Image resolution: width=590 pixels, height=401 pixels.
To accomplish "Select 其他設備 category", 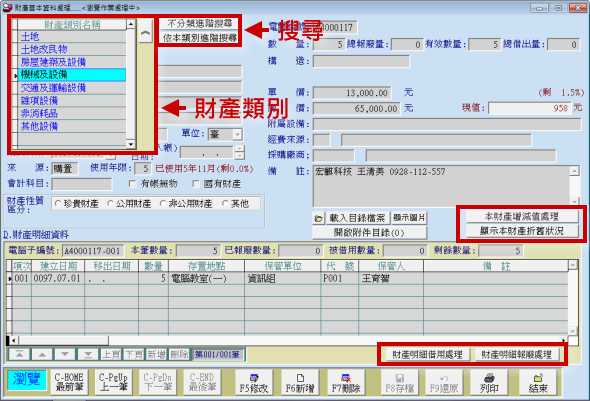I will [x=72, y=126].
